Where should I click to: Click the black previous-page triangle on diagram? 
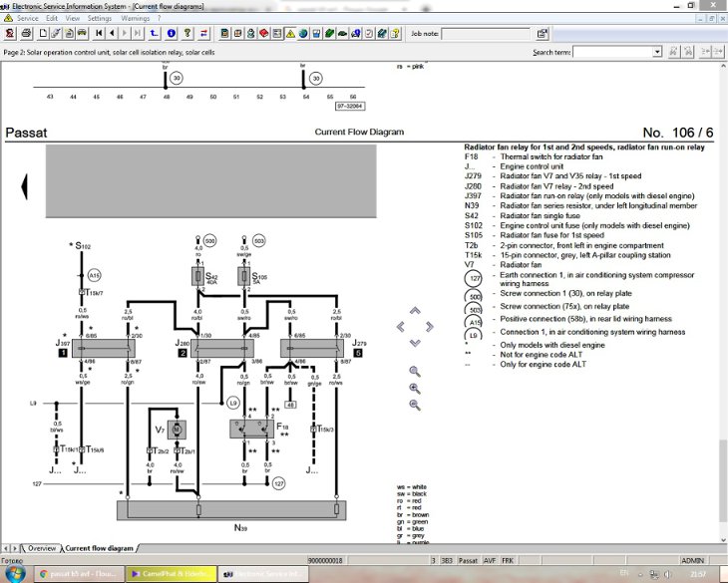[x=24, y=186]
